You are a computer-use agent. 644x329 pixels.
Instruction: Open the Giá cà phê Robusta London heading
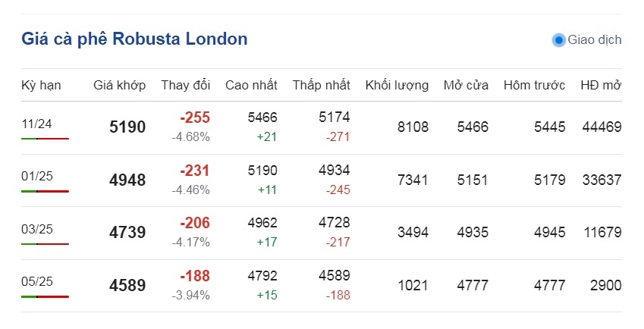tap(134, 39)
